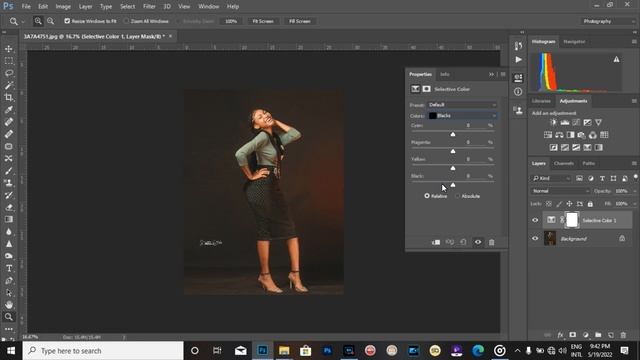Add a Levels adjustment
The image size is (640, 360).
click(565, 122)
